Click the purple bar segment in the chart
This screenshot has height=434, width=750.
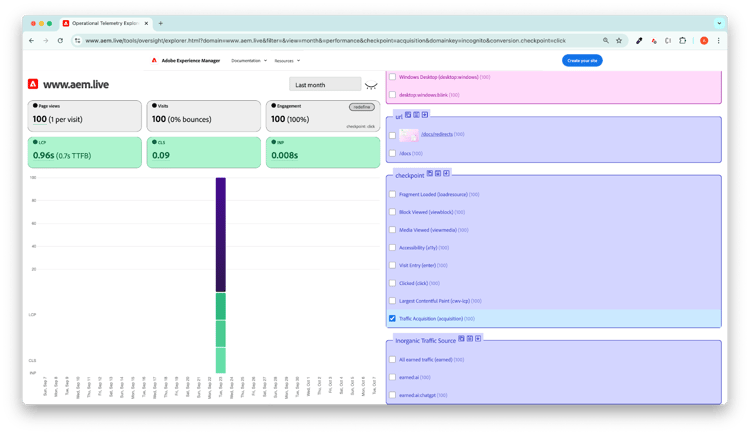coord(220,234)
